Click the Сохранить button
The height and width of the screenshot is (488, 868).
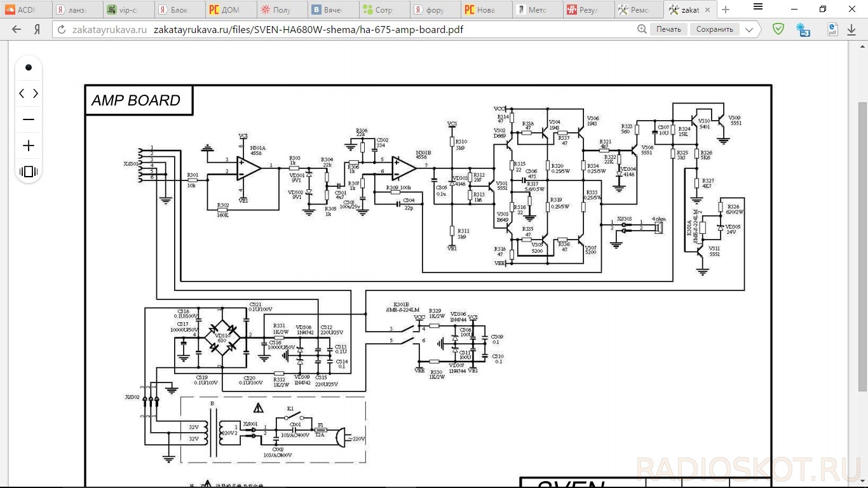coord(715,29)
